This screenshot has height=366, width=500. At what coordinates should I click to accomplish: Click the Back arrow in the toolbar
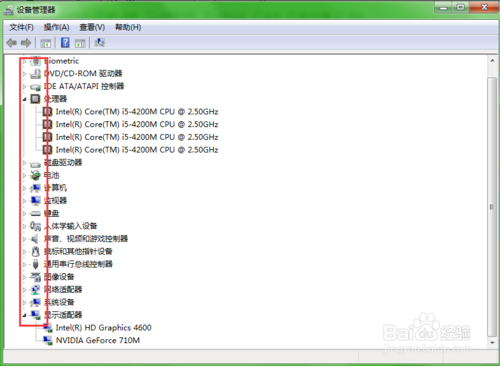pyautogui.click(x=12, y=43)
